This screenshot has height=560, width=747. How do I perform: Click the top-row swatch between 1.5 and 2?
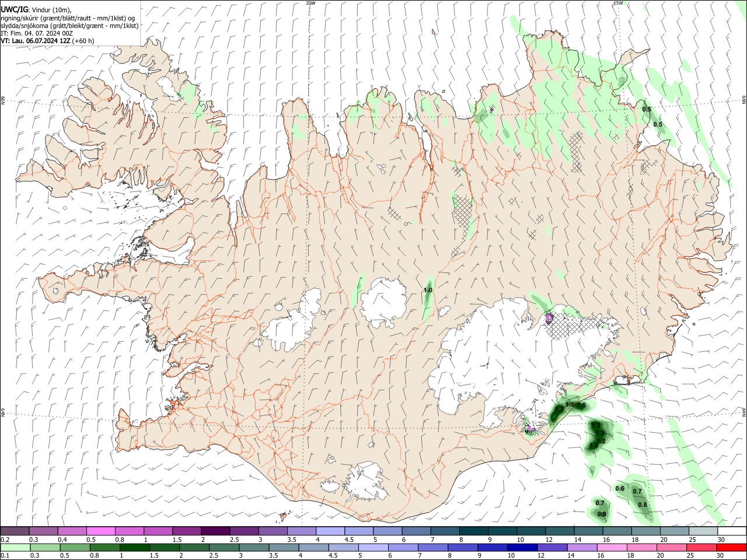tap(186, 531)
